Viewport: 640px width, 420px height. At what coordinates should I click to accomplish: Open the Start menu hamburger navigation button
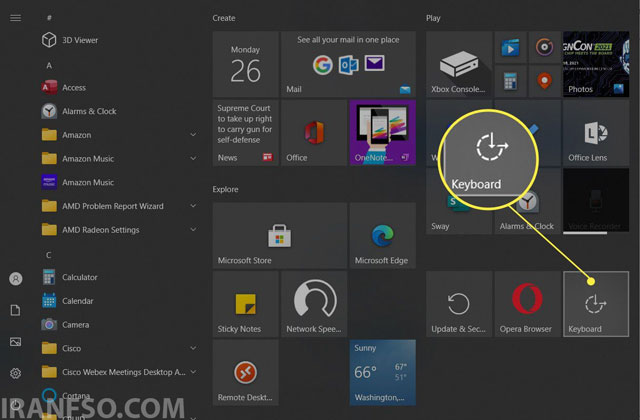point(16,18)
